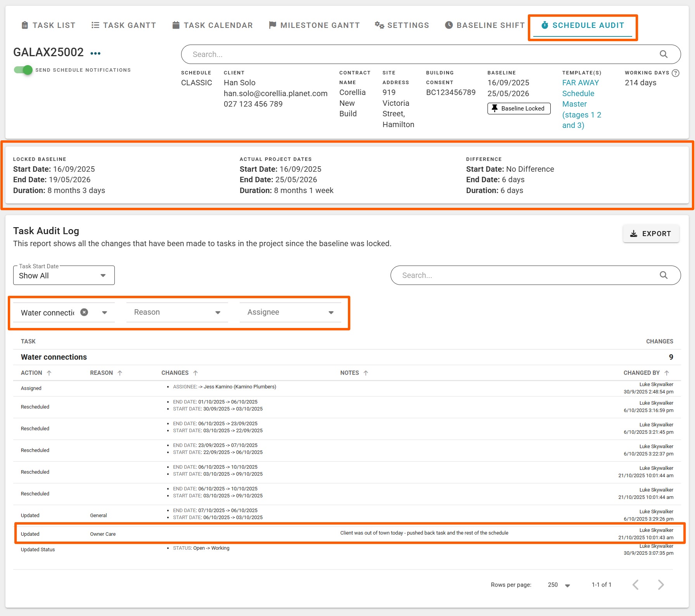Export the task audit log
695x616 pixels.
[651, 234]
